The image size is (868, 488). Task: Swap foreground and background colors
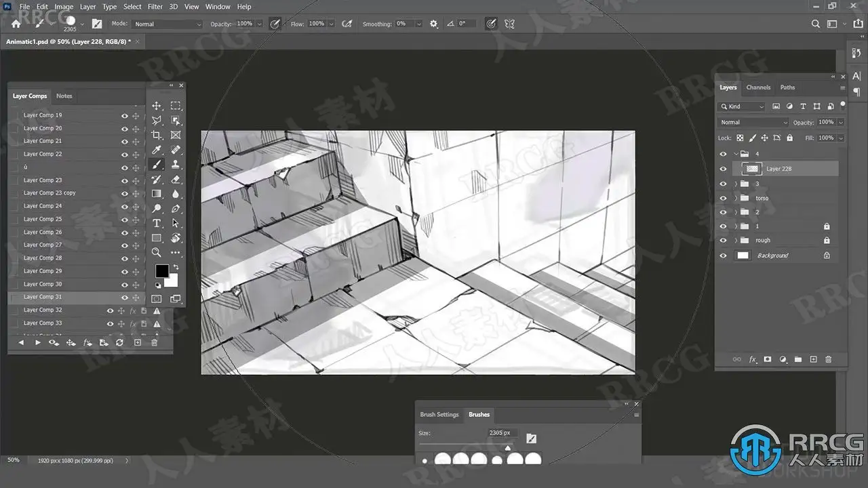click(x=176, y=268)
